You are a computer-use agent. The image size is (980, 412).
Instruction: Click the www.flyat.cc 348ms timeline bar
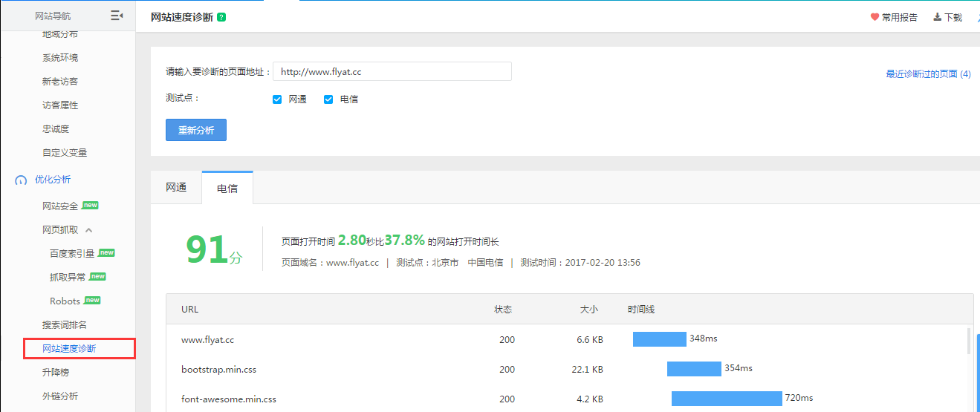point(660,339)
